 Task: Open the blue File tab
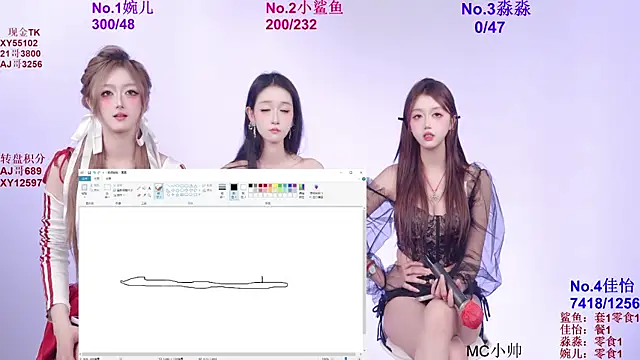click(84, 178)
